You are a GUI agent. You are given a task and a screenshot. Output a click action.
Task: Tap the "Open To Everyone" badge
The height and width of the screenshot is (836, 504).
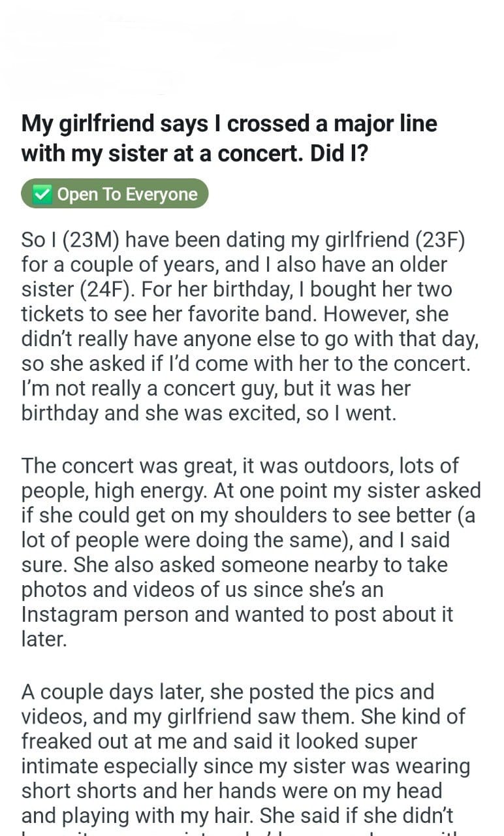coord(115,194)
